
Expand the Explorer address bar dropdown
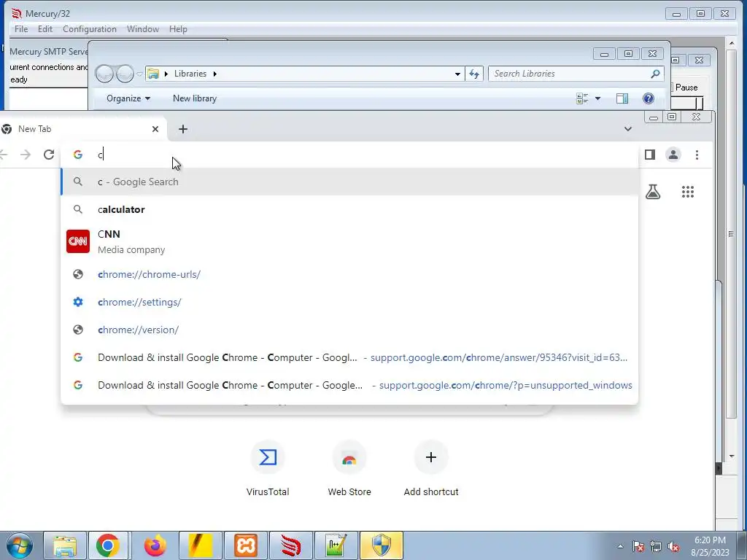457,74
